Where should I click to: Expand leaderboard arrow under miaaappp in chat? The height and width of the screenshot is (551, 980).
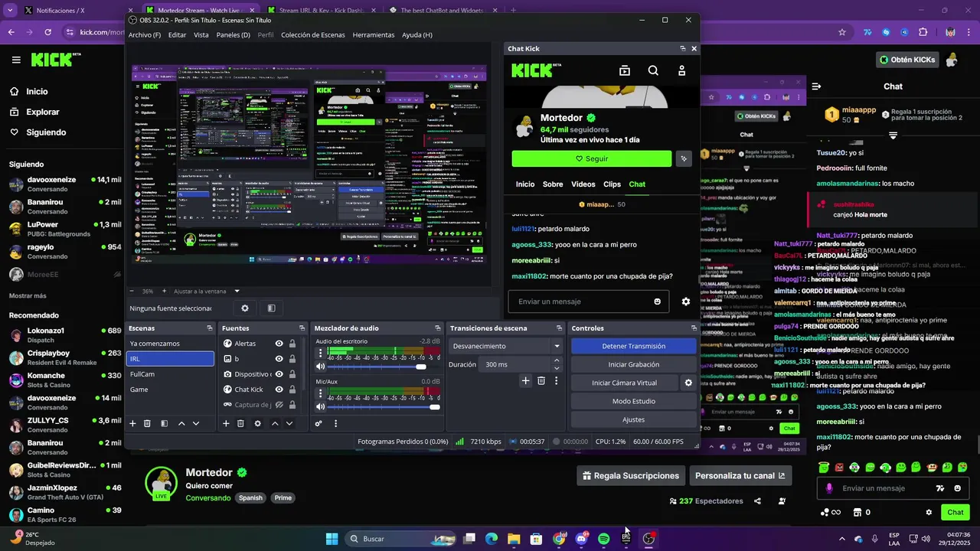pyautogui.click(x=893, y=135)
